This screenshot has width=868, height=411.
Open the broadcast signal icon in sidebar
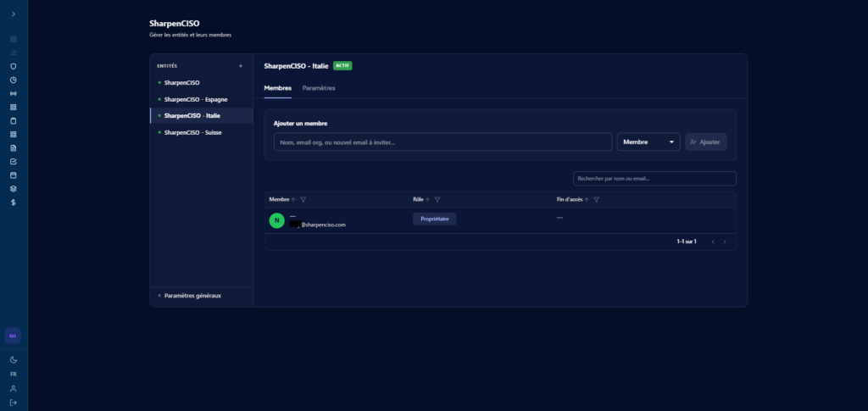[14, 93]
